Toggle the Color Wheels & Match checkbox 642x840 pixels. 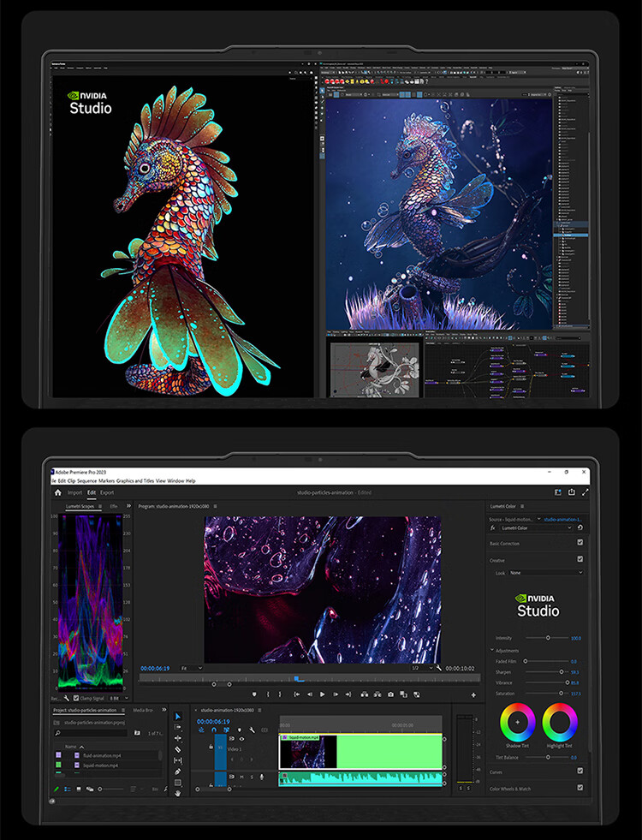pyautogui.click(x=580, y=788)
